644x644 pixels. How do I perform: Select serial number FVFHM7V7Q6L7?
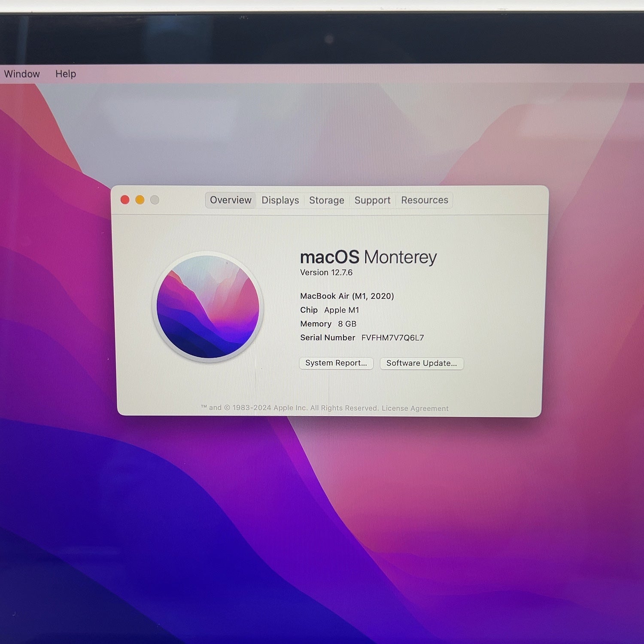(392, 338)
